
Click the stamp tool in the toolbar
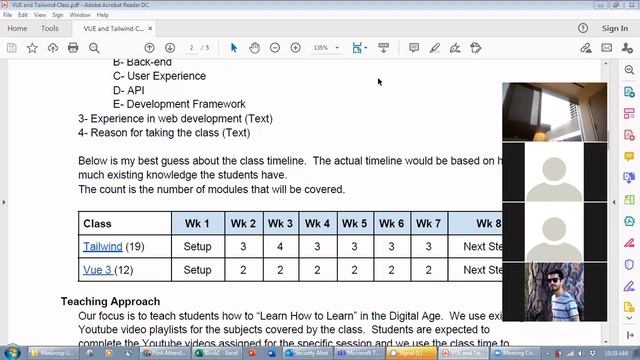[x=476, y=48]
